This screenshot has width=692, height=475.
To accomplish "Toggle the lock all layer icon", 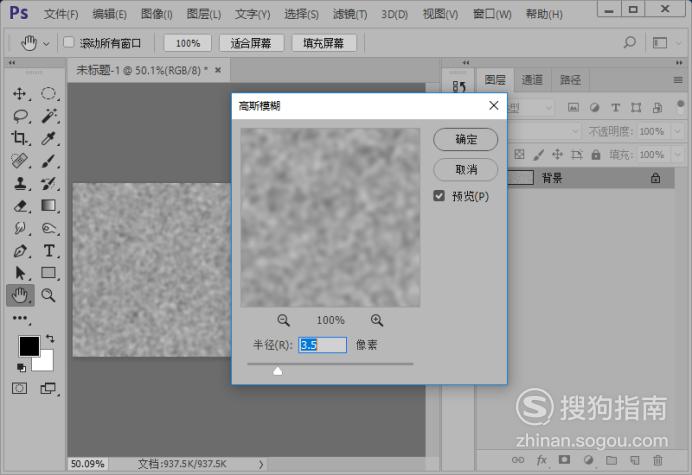I will pos(596,155).
